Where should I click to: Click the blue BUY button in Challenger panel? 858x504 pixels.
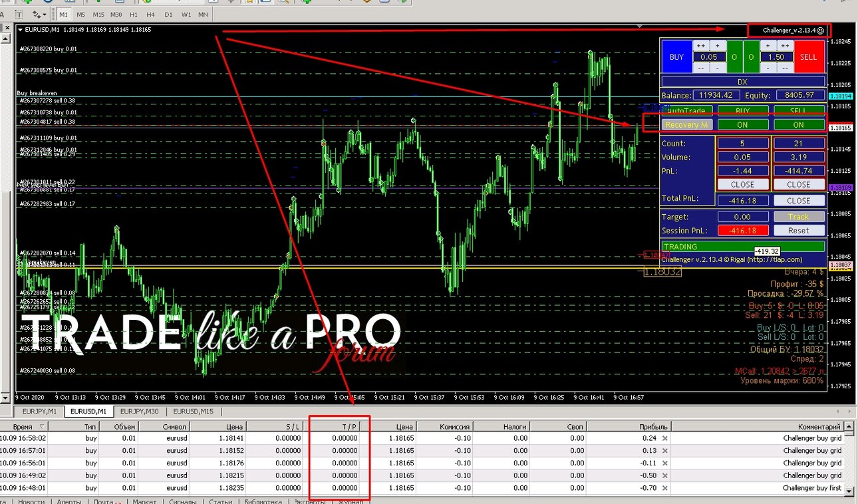click(x=676, y=57)
